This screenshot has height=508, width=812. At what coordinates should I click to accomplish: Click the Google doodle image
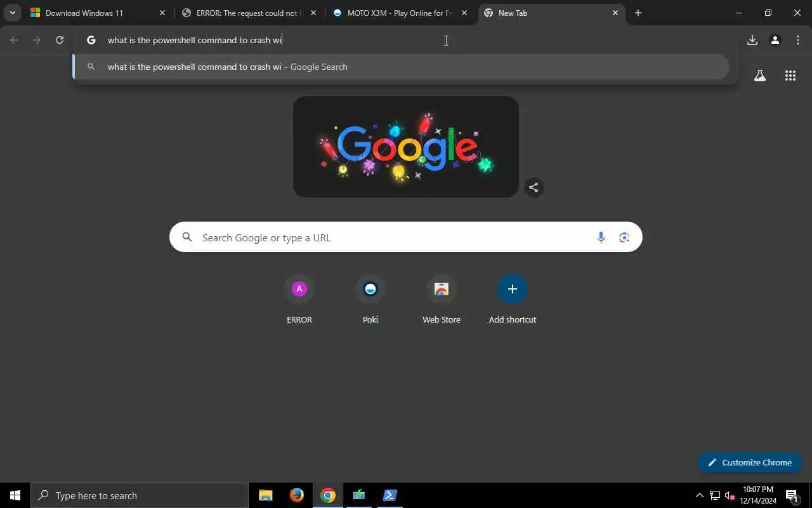[x=406, y=147]
